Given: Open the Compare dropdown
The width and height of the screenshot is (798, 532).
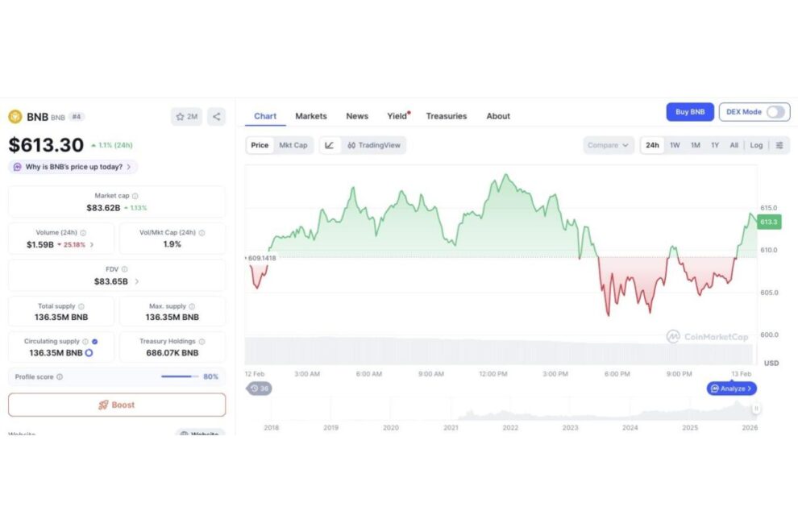Looking at the screenshot, I should click(x=608, y=145).
